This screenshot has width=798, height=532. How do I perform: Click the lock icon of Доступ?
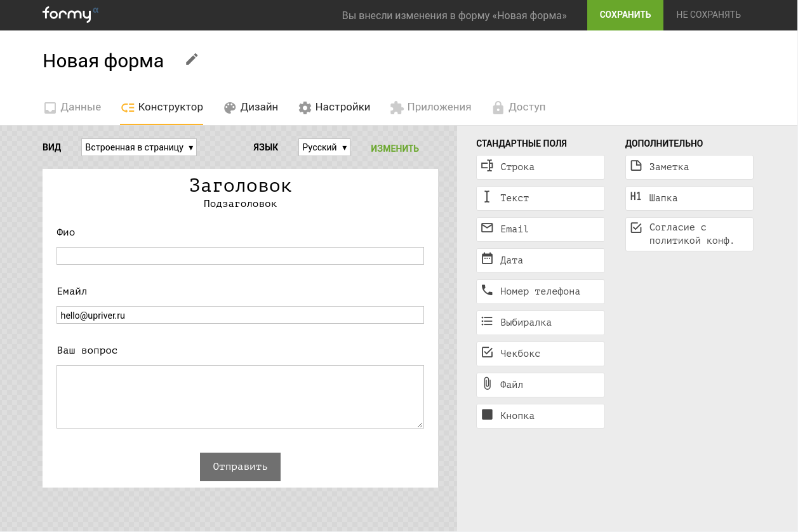point(498,107)
